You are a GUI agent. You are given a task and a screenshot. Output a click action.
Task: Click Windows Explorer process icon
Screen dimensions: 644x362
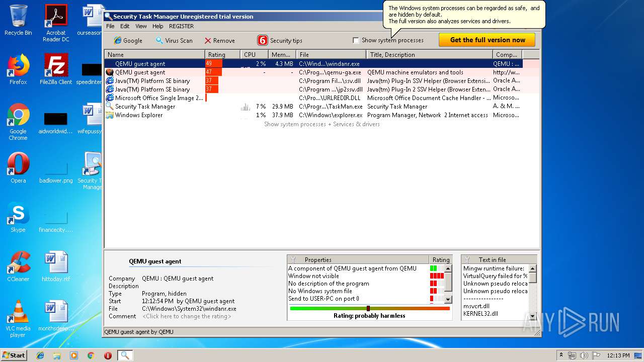pyautogui.click(x=109, y=115)
